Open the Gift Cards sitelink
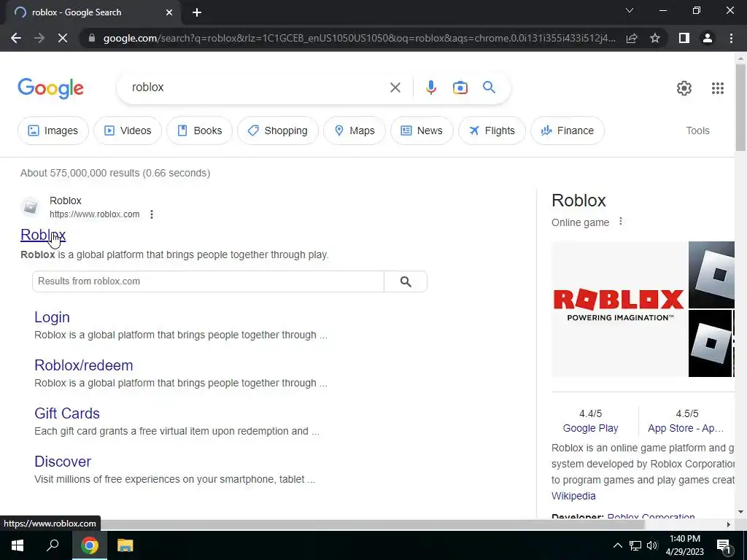This screenshot has width=747, height=560. [x=67, y=413]
